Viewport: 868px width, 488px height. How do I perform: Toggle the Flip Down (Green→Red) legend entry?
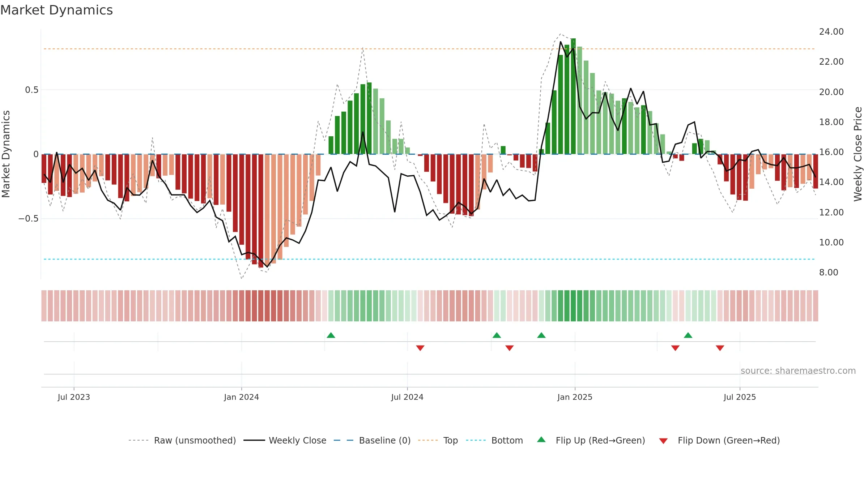click(719, 440)
